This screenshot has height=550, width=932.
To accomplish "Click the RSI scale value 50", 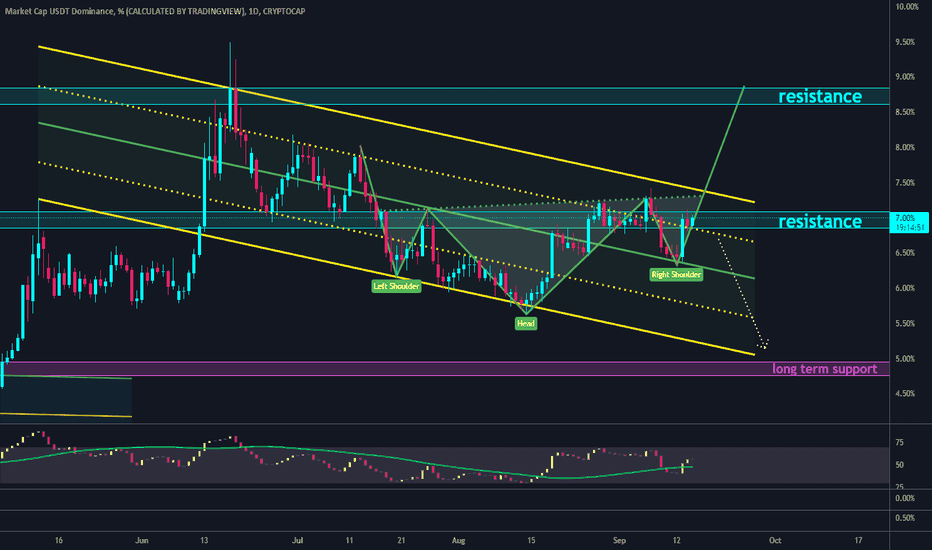I will click(x=899, y=465).
